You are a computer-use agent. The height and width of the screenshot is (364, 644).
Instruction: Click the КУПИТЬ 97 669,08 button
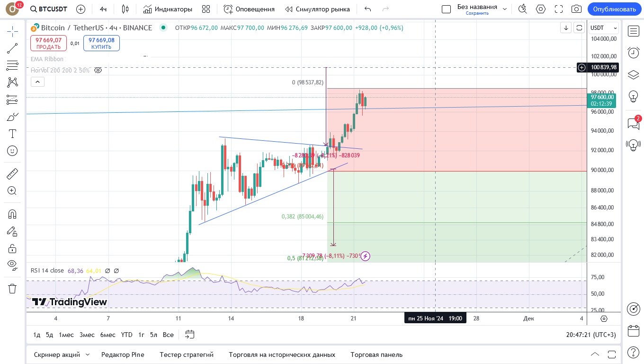coord(101,44)
